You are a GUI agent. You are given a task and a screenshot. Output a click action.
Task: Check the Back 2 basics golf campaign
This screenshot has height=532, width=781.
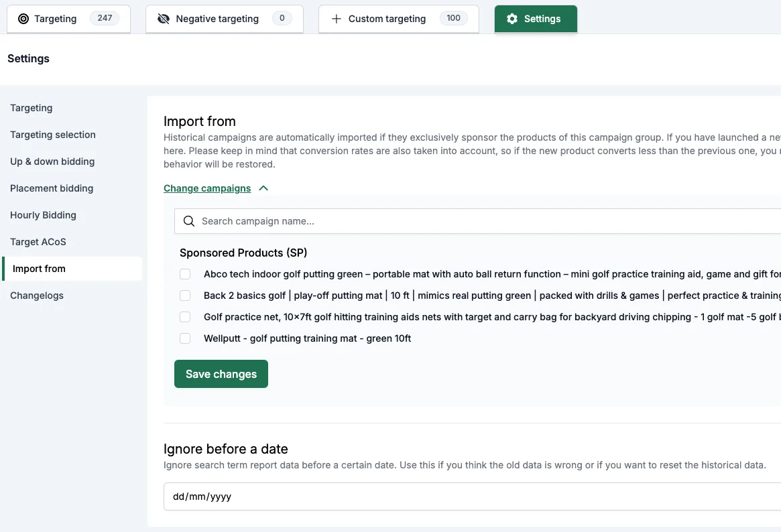click(185, 295)
